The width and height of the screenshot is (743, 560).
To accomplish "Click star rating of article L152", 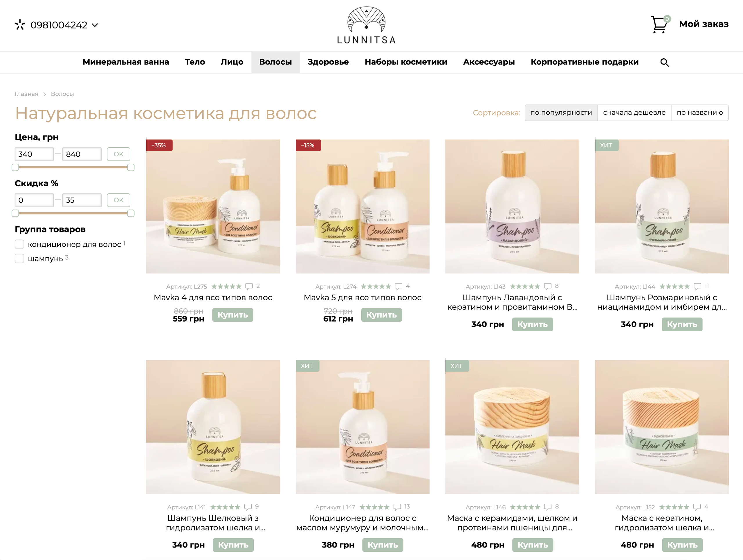I will (x=674, y=507).
